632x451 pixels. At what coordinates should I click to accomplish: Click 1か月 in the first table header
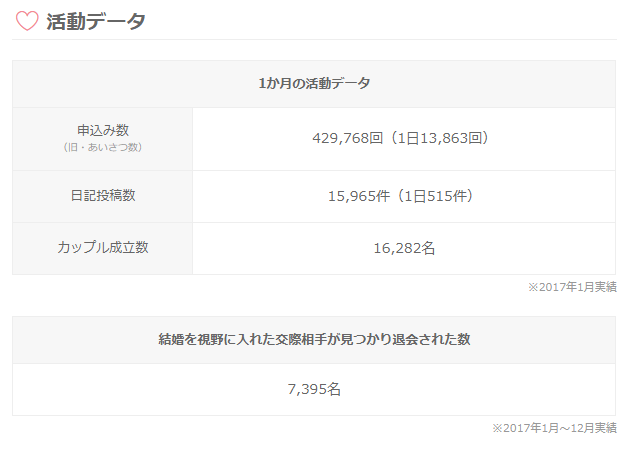coord(273,84)
